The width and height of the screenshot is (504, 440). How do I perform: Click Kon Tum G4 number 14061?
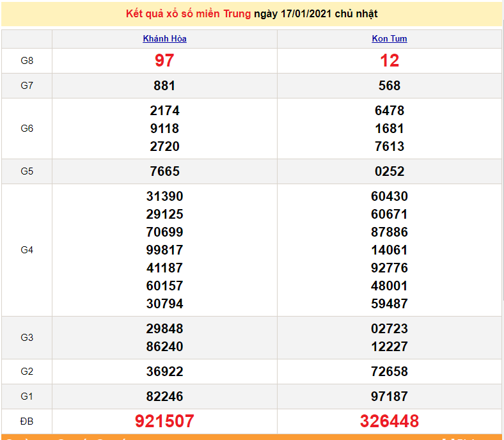coord(389,250)
